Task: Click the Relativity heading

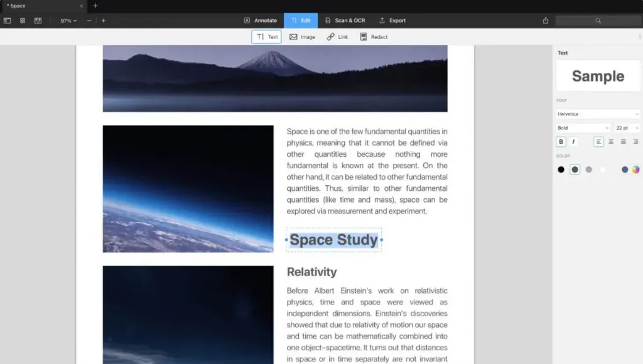Action: [x=311, y=272]
